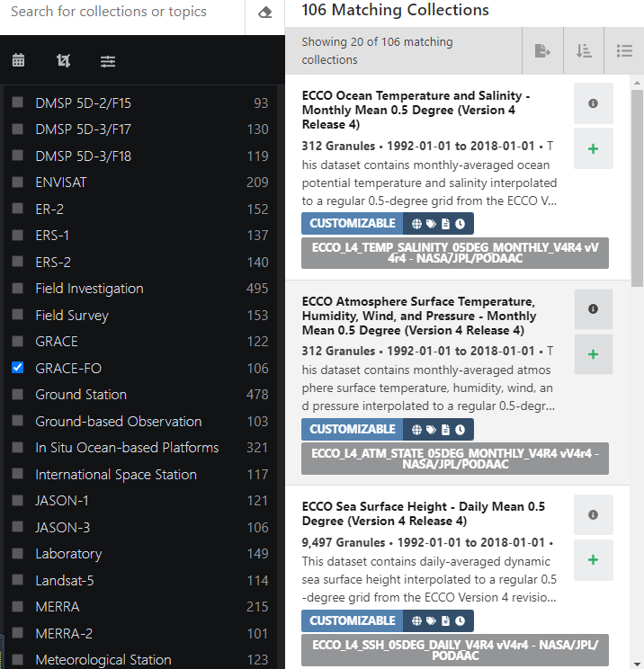Viewport: 644px width, 669px height.
Task: Add ECCO Ocean Temperature collection to project
Action: pyautogui.click(x=594, y=149)
